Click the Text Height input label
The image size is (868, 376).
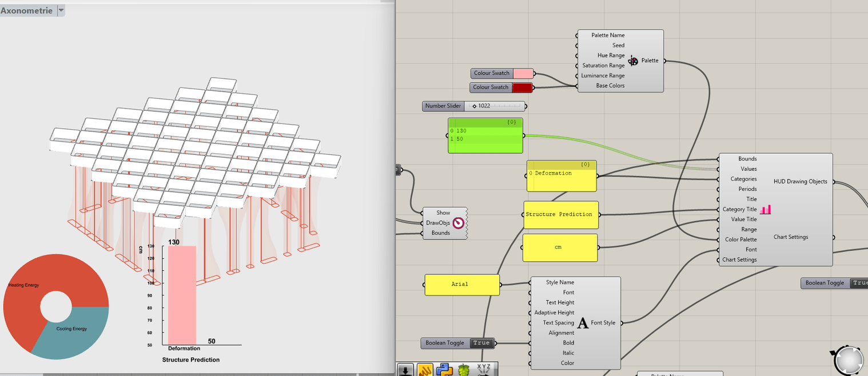pyautogui.click(x=560, y=303)
